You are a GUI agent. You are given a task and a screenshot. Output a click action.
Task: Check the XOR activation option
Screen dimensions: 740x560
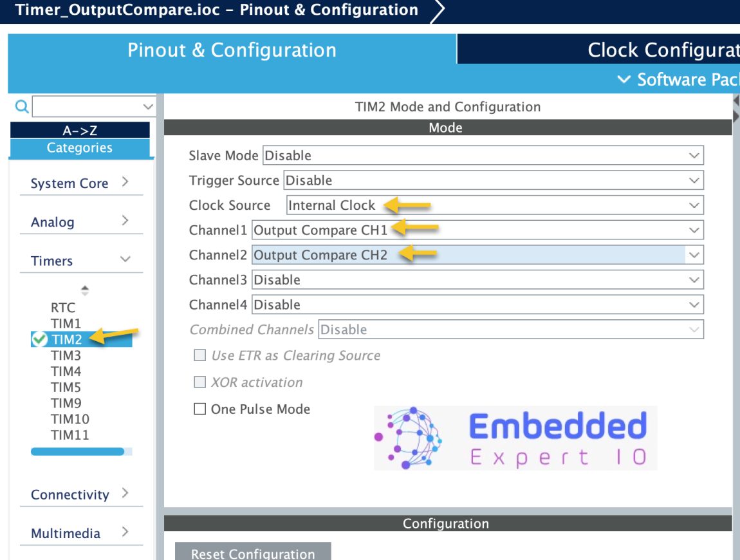199,382
